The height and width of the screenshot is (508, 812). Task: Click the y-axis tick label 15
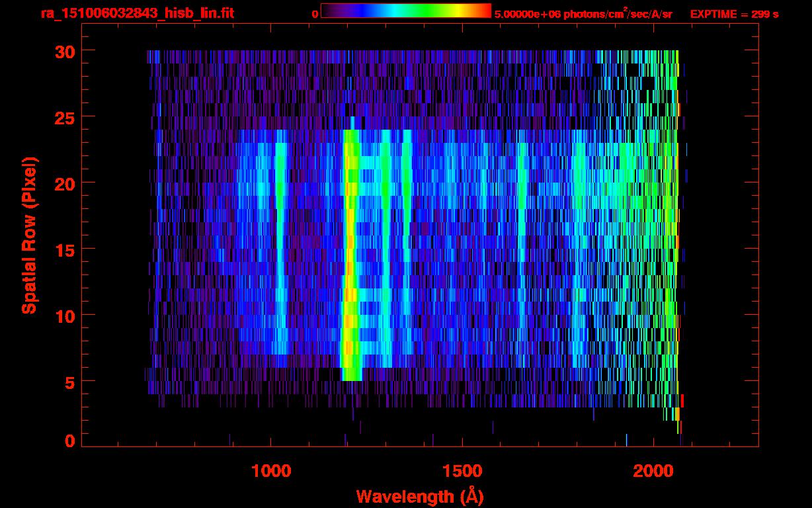click(x=63, y=249)
